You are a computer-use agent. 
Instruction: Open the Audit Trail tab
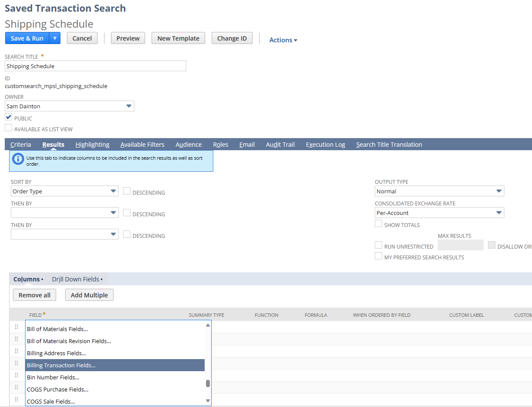280,144
